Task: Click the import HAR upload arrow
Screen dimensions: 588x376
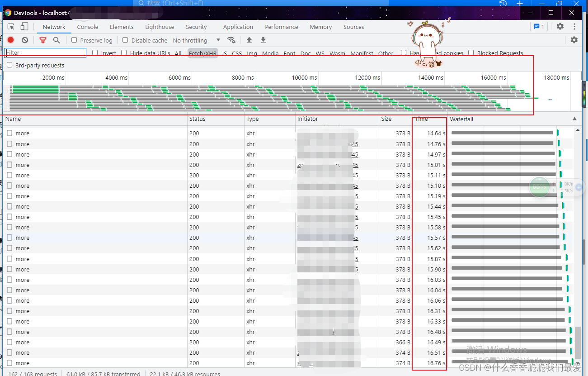Action: coord(249,40)
